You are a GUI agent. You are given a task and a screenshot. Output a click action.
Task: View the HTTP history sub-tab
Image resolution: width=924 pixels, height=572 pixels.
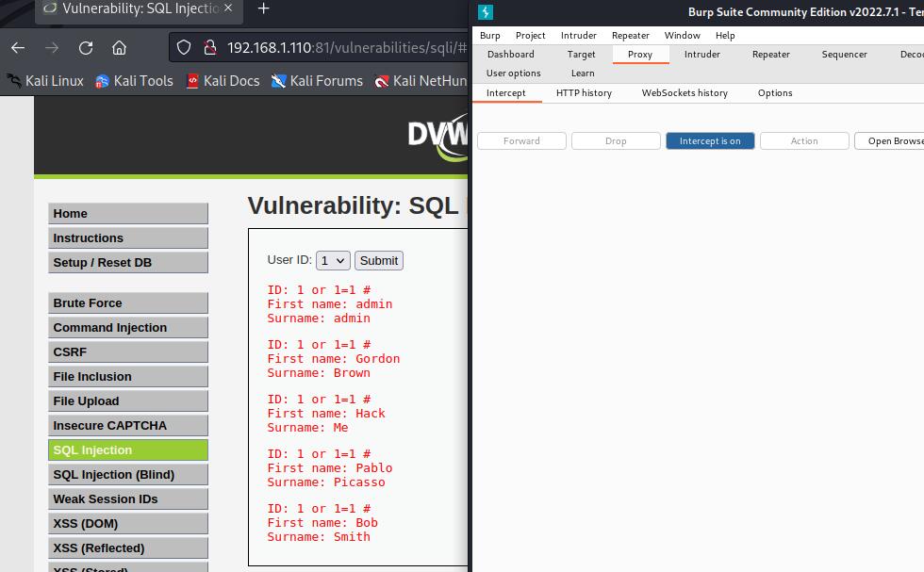point(584,93)
